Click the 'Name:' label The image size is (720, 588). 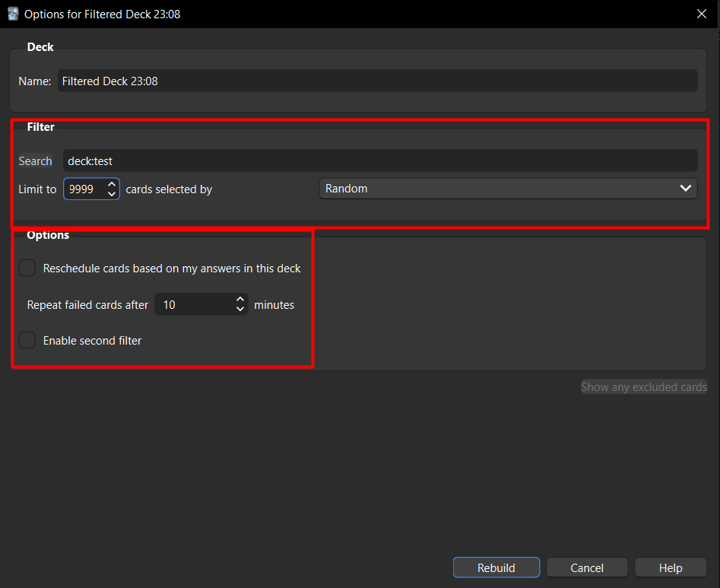point(35,81)
